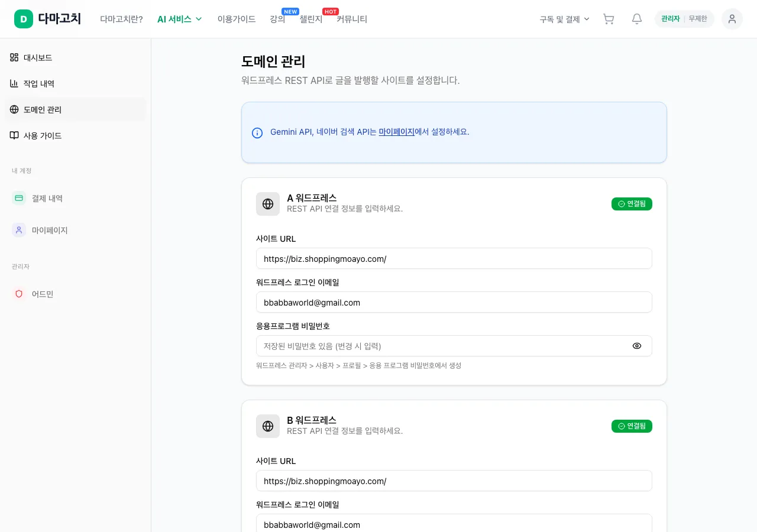
Task: Focus the A 워드프레스 사이트 URL field
Action: coord(454,258)
